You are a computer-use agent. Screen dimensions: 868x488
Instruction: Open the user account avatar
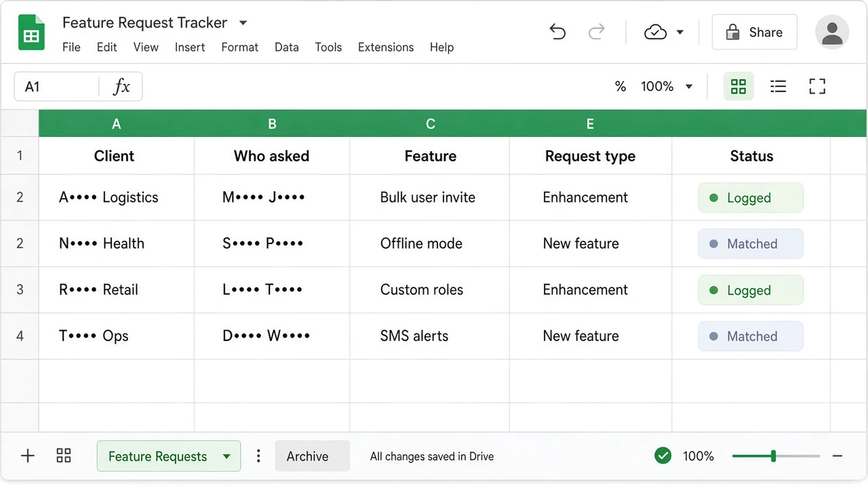coord(832,32)
